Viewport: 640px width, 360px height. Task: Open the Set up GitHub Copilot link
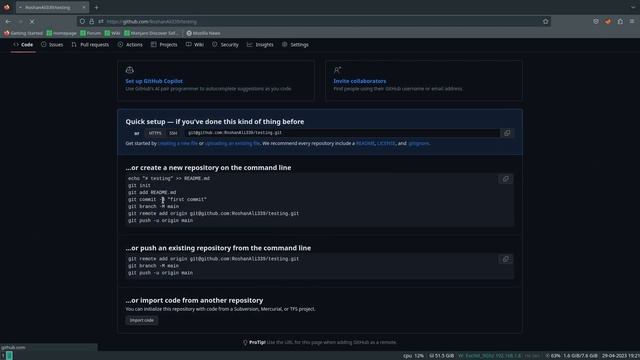click(154, 81)
